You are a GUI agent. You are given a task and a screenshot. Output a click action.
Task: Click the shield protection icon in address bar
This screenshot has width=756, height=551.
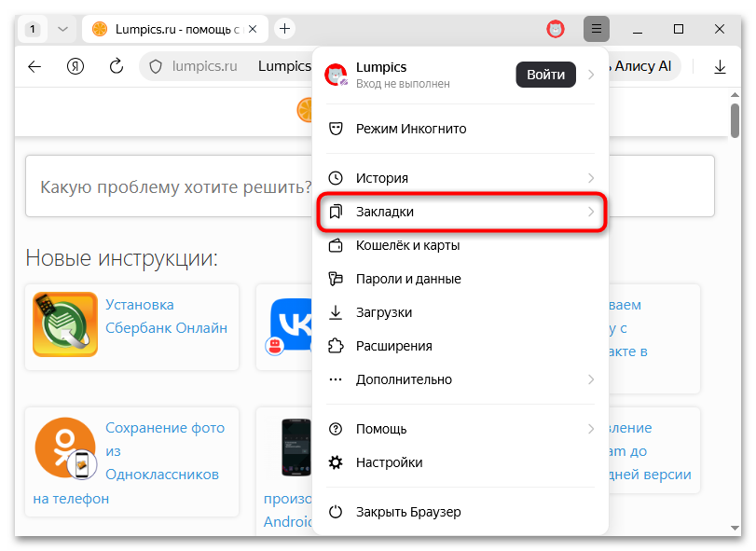(x=156, y=66)
